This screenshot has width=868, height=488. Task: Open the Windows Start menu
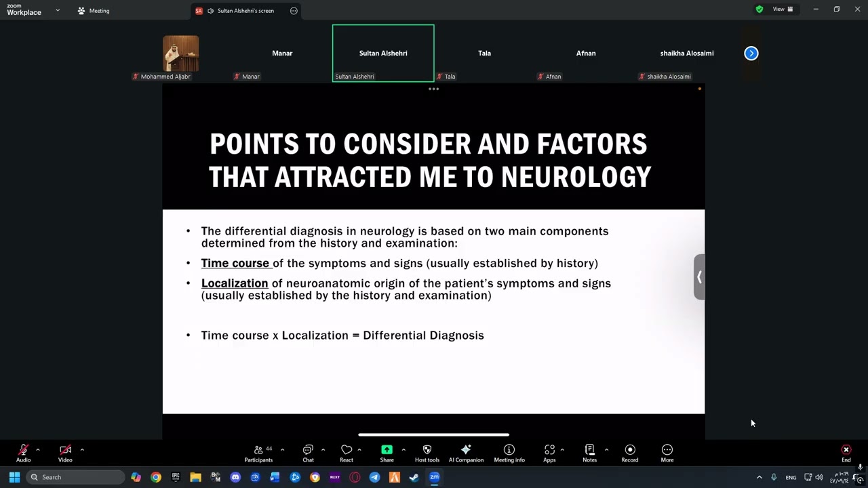(x=14, y=477)
